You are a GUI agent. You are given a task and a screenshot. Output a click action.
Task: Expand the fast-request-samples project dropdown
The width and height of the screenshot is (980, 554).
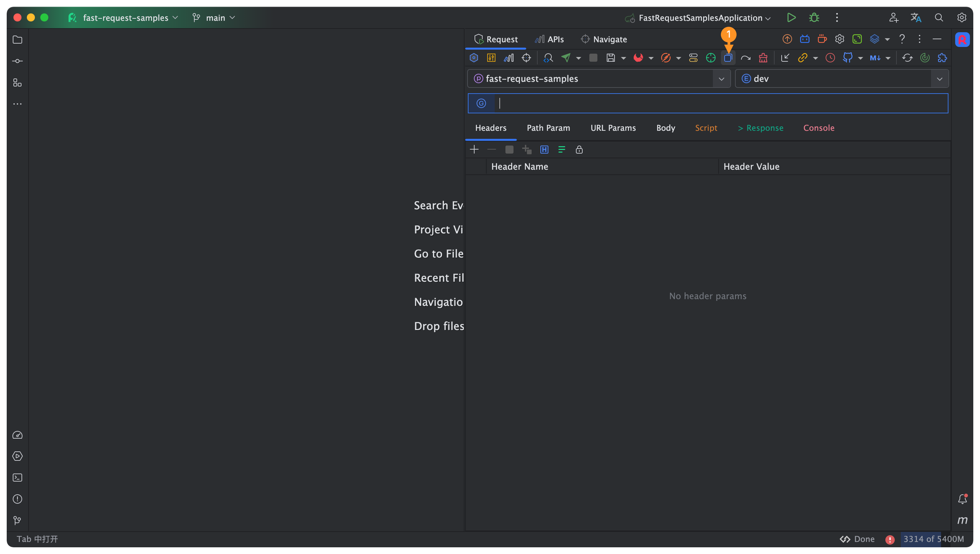pos(721,79)
